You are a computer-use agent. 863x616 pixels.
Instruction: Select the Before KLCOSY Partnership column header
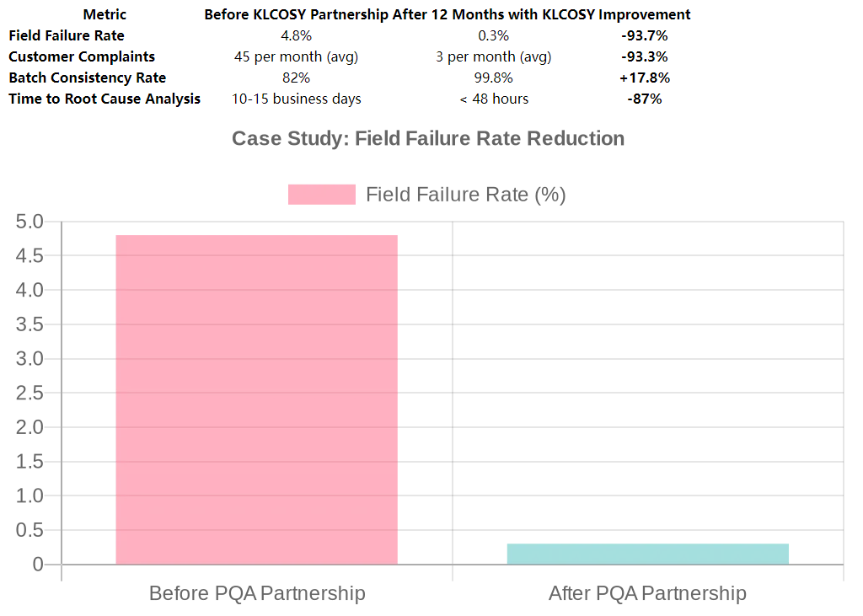(x=297, y=14)
